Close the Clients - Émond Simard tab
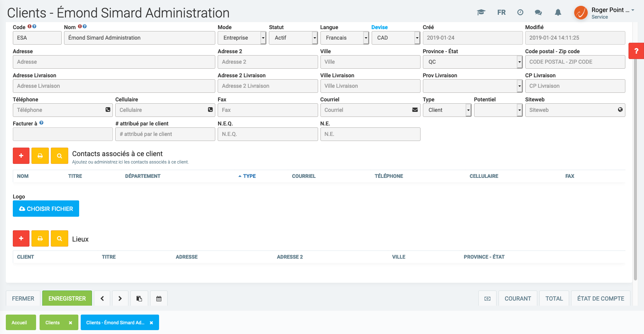 [x=151, y=323]
